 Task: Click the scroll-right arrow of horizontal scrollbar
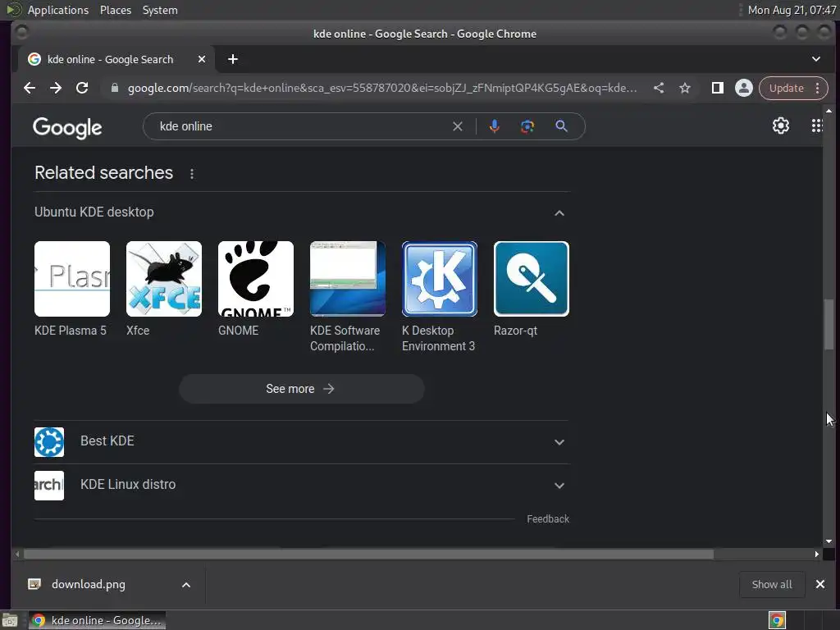coord(817,554)
